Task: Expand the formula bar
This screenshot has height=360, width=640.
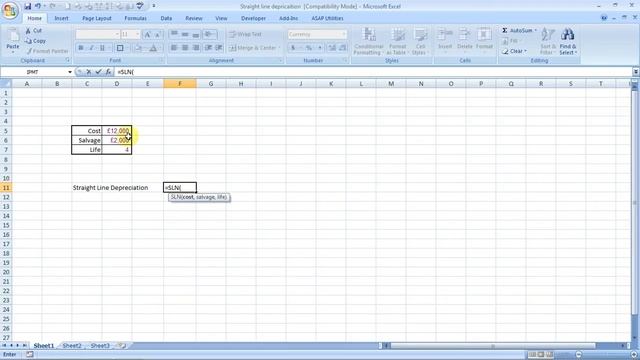Action: point(636,72)
